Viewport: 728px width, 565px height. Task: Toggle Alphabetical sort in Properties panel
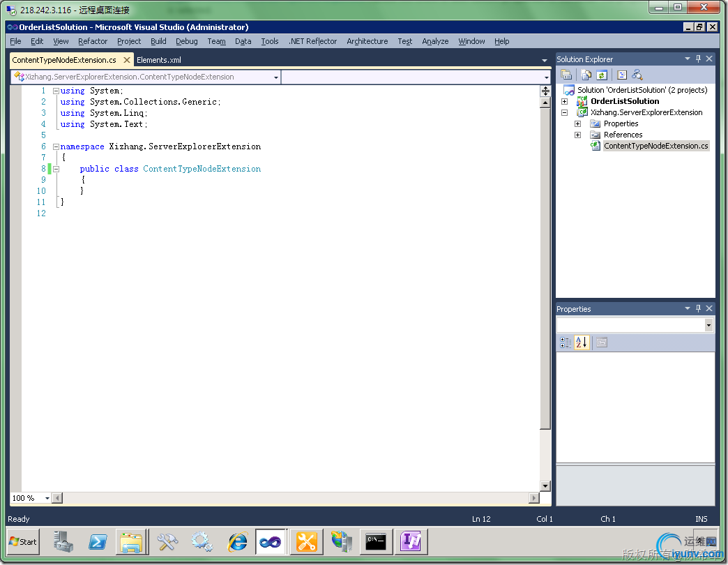coord(581,342)
